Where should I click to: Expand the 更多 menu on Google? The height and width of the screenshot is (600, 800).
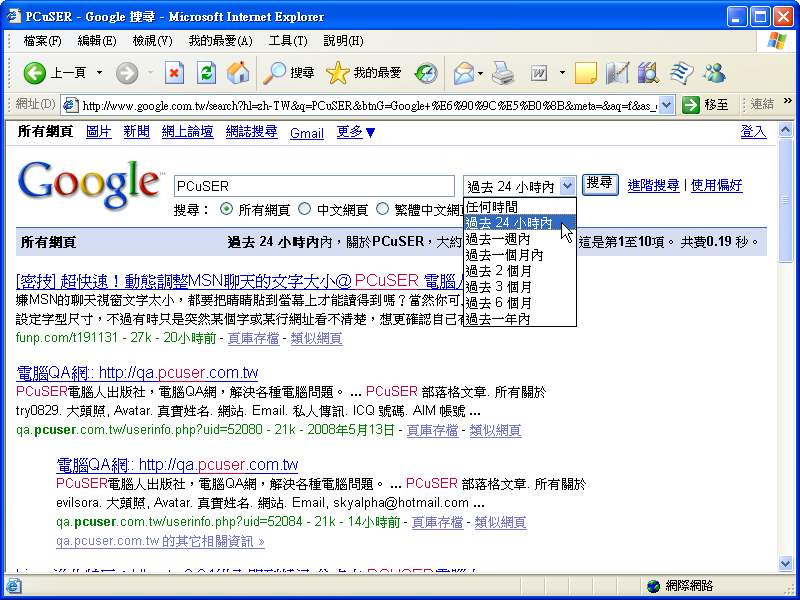(356, 133)
